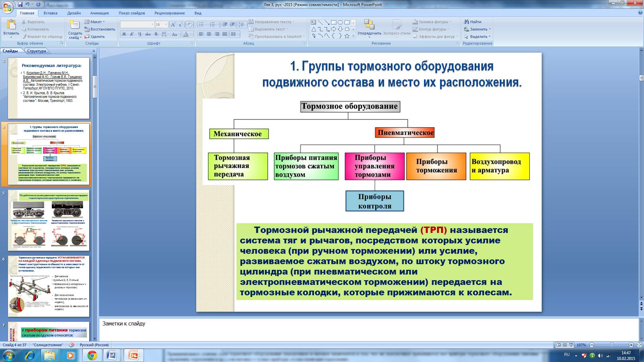
Task: Open the Review (Рецензирование) tab
Action: point(169,13)
